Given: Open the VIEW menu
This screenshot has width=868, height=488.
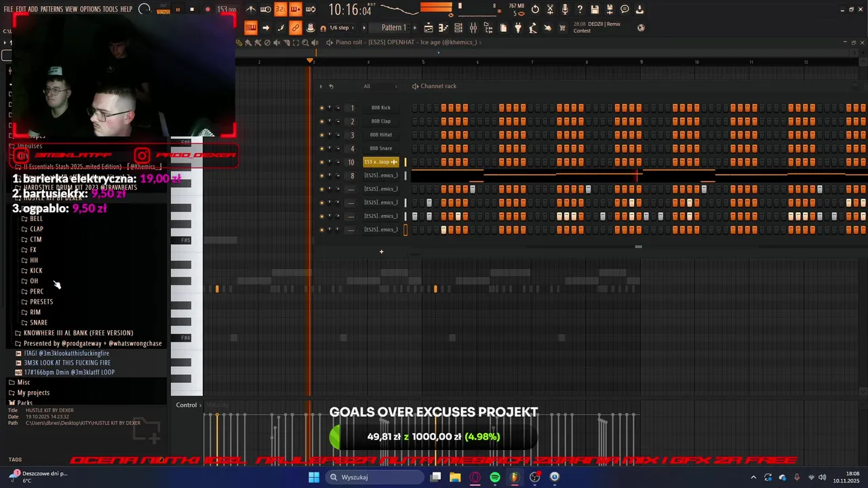Looking at the screenshot, I should click(71, 9).
